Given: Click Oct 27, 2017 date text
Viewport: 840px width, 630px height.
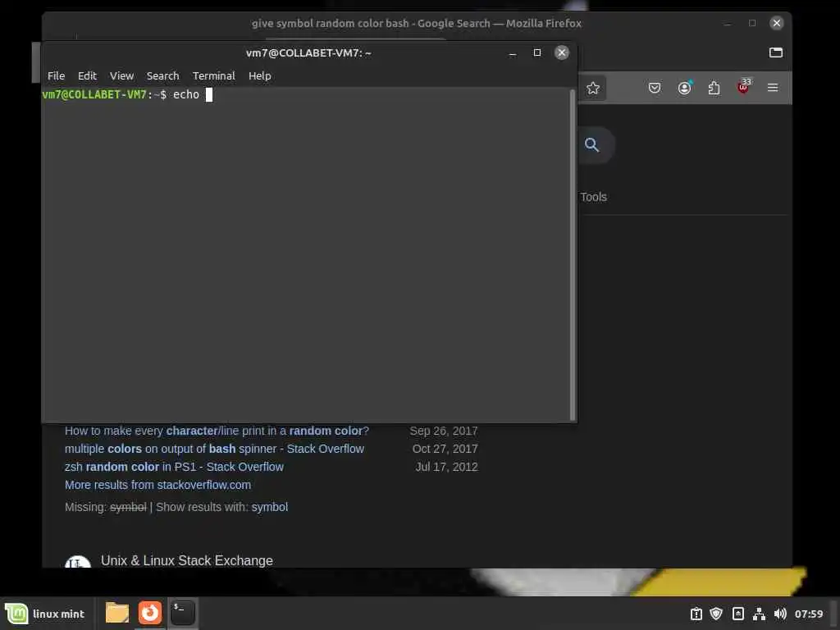Looking at the screenshot, I should [x=445, y=449].
